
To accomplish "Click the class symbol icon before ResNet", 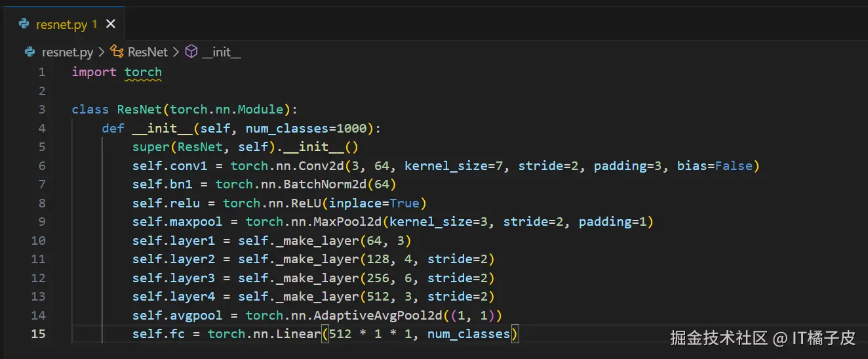I will click(117, 52).
